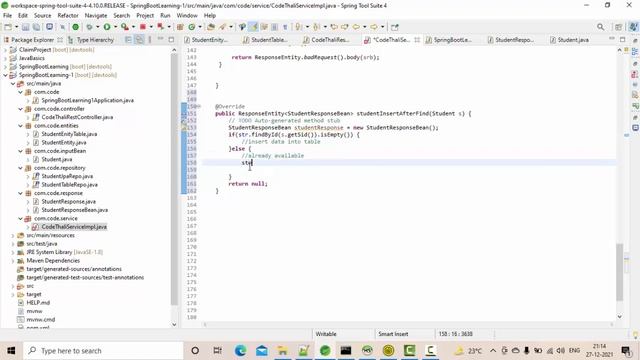The width and height of the screenshot is (640, 360).
Task: Click the editor horizontal scrollbar
Action: (x=408, y=324)
